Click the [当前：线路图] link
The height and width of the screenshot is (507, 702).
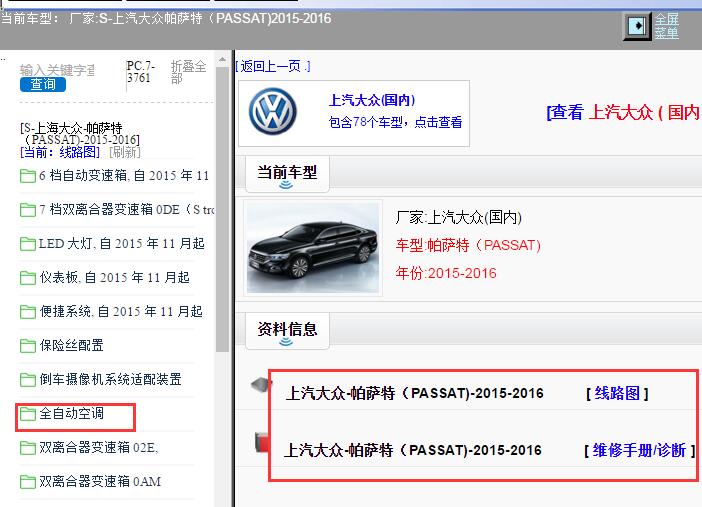60,152
